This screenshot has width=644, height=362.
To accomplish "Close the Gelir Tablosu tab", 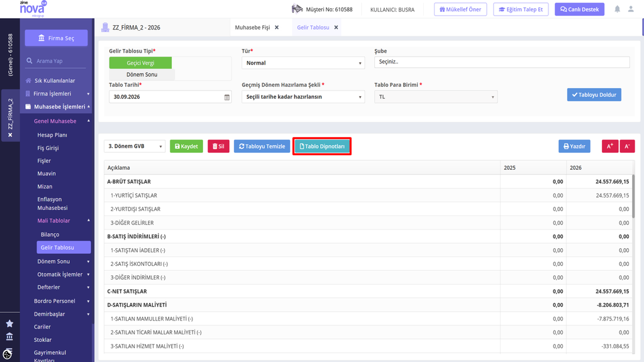I will click(336, 28).
